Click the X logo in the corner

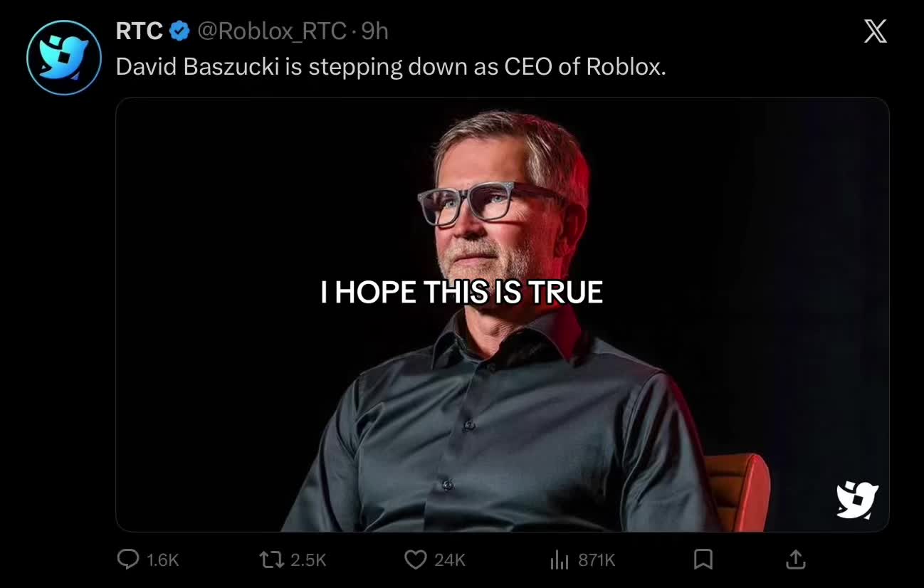coord(876,31)
